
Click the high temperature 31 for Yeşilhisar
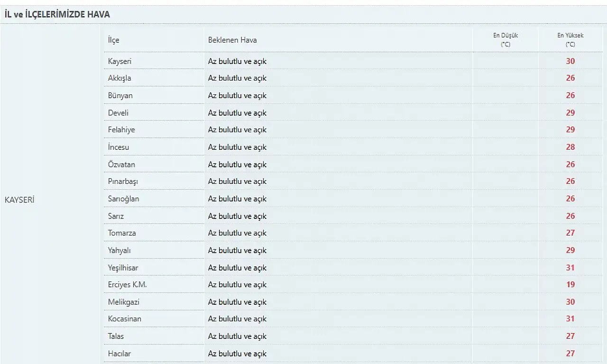570,268
